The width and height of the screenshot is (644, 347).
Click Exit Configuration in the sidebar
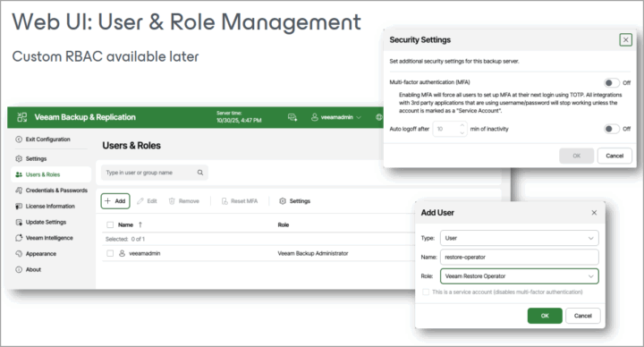coord(43,140)
